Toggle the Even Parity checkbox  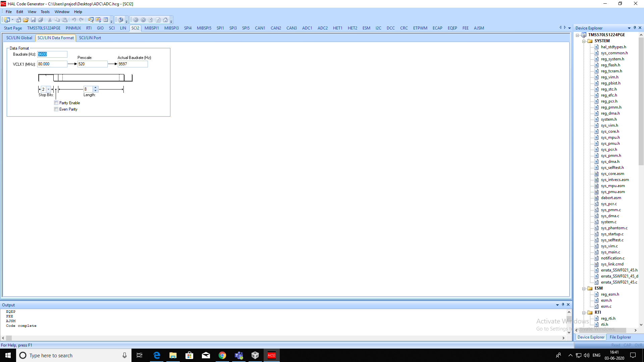pos(56,109)
